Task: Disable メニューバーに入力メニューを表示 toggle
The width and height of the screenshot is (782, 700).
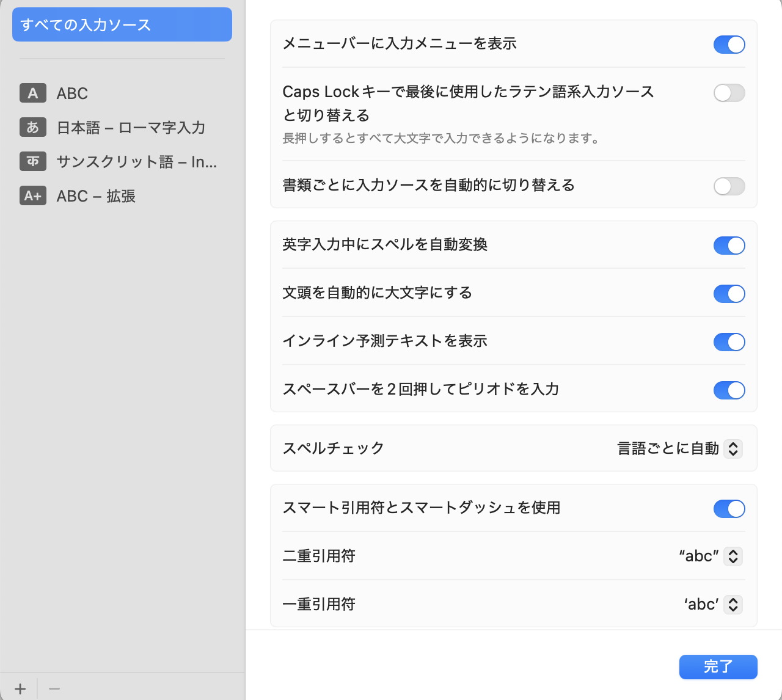Action: tap(729, 45)
